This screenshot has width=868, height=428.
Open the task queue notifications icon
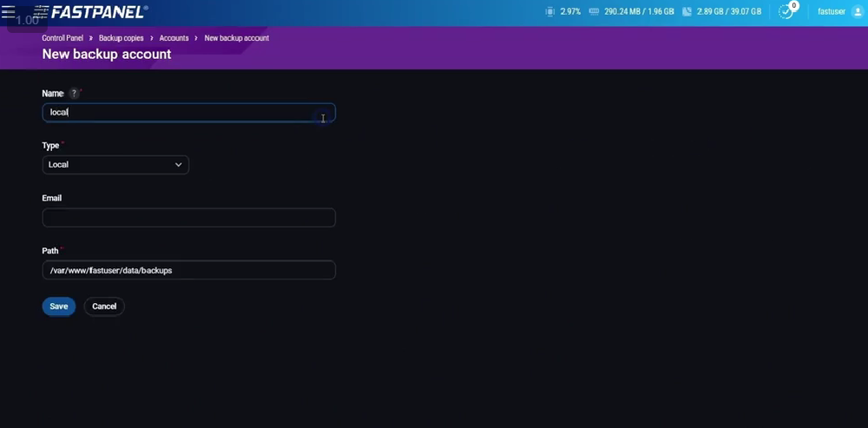click(786, 11)
